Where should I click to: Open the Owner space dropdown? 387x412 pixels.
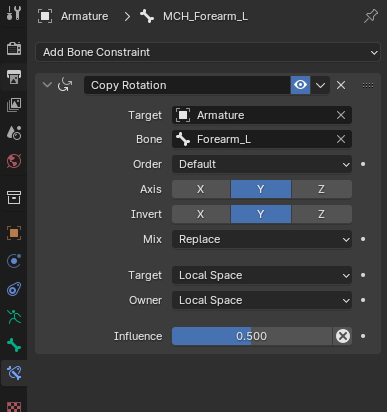pos(262,300)
